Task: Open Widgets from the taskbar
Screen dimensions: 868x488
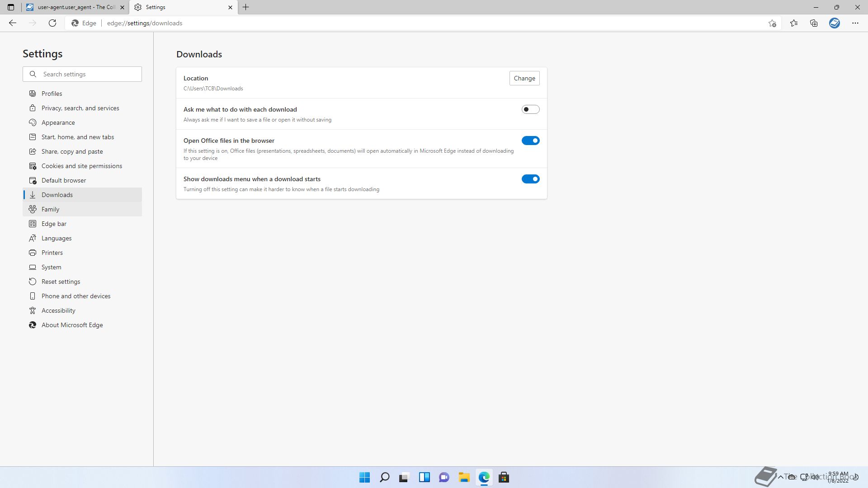Action: [424, 477]
